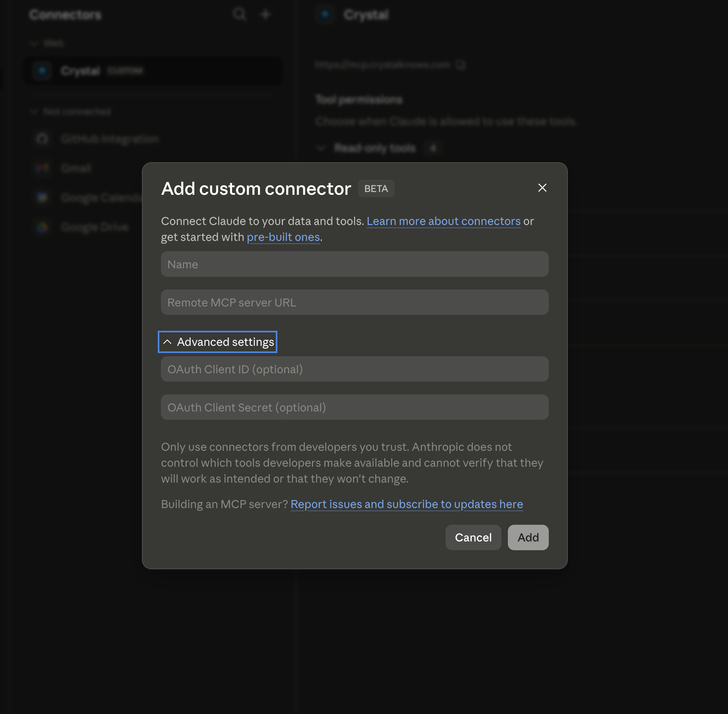The image size is (728, 714).
Task: Collapse the Not connected group
Action: point(34,112)
